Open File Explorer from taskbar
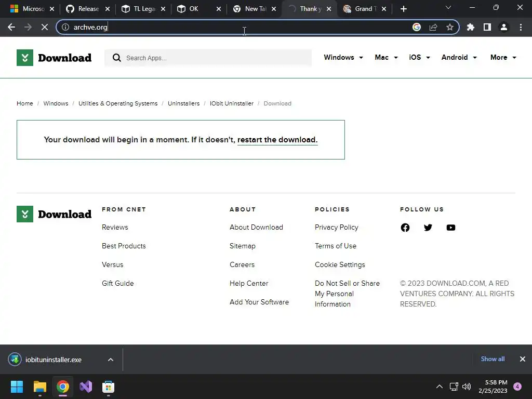Image resolution: width=532 pixels, height=399 pixels. coord(39,387)
